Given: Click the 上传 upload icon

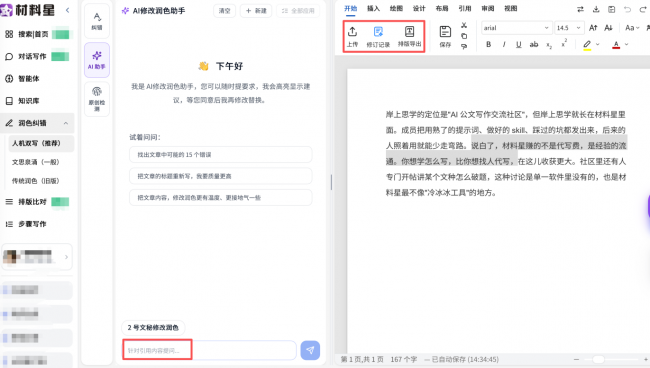Looking at the screenshot, I should coord(352,32).
